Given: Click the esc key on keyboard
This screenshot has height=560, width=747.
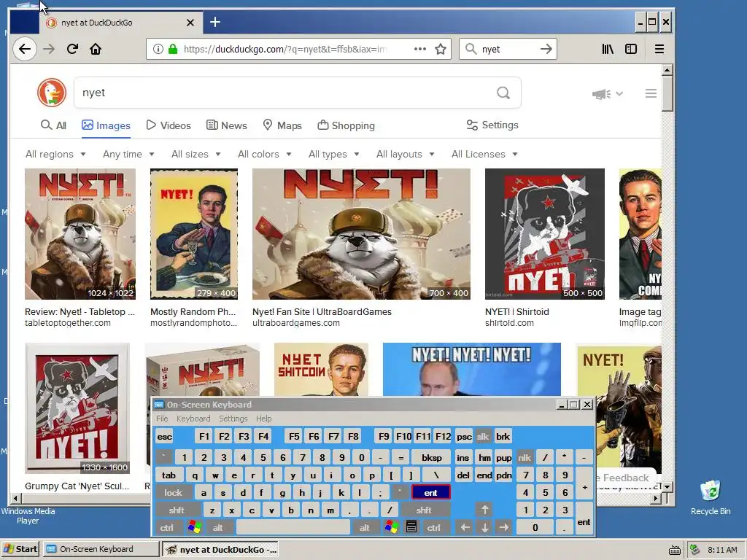Looking at the screenshot, I should click(x=164, y=437).
